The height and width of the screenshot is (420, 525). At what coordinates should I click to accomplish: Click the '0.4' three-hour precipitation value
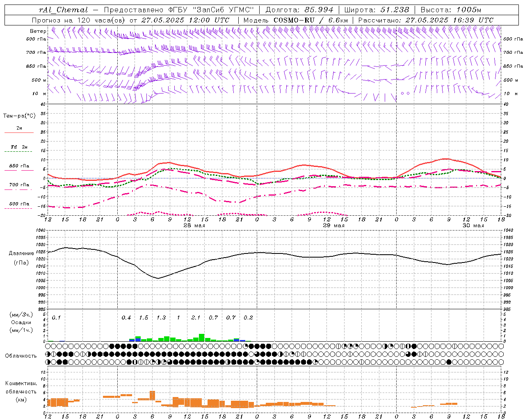tap(126, 318)
